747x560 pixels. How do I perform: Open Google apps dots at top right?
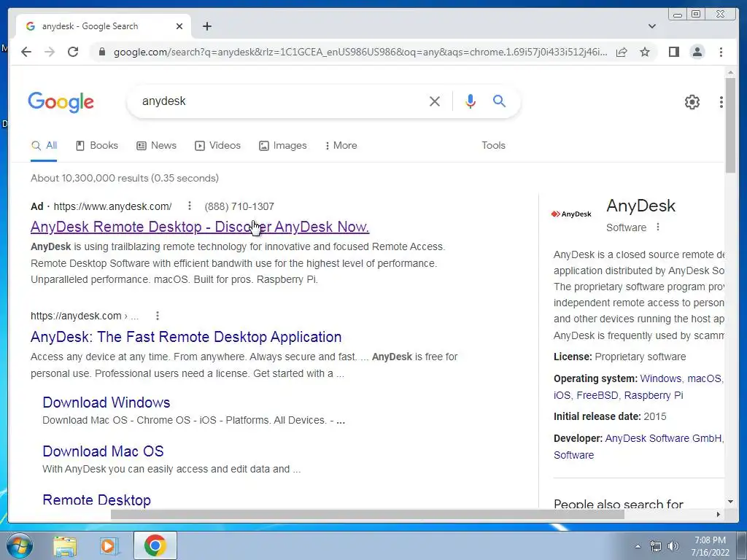tap(721, 102)
